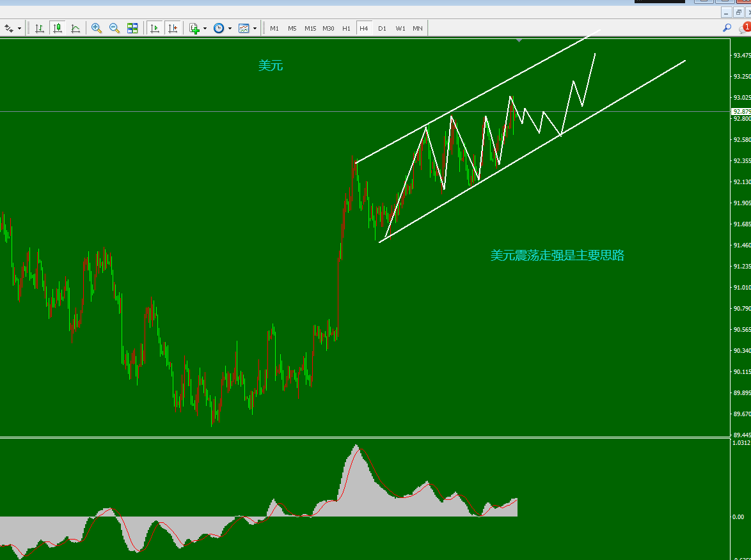Restore the inner chart window

tap(739, 12)
